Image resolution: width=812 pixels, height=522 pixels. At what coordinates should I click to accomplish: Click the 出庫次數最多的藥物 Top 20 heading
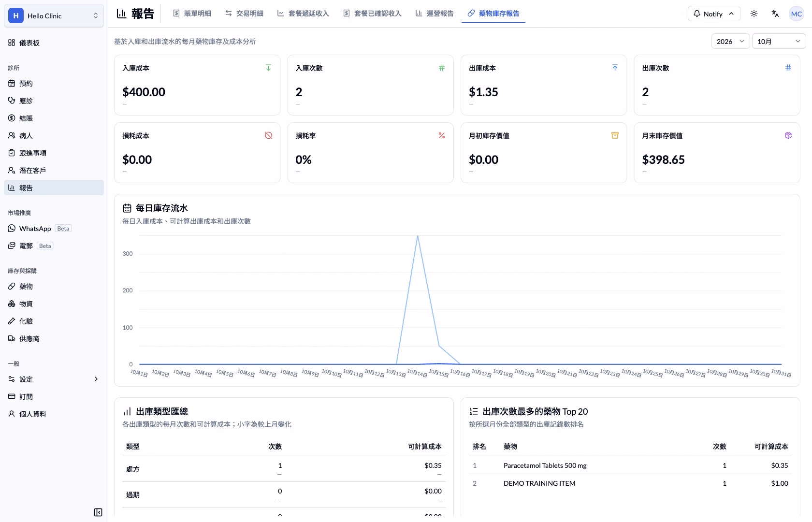(535, 412)
